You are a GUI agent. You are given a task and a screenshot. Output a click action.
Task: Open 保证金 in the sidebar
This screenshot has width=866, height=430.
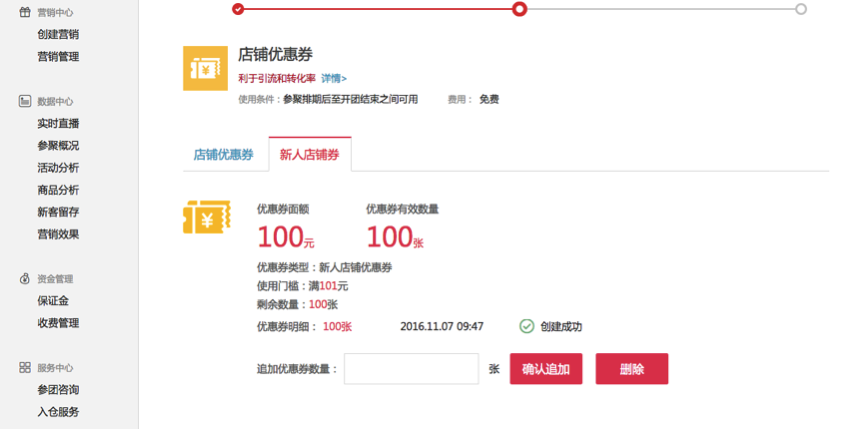53,301
